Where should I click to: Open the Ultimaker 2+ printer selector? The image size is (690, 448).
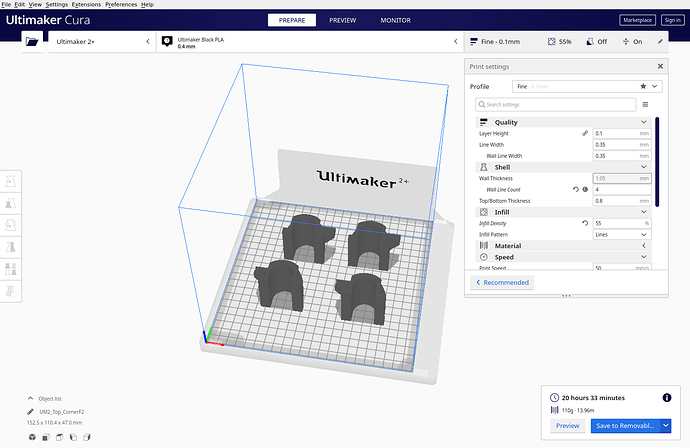[102, 41]
